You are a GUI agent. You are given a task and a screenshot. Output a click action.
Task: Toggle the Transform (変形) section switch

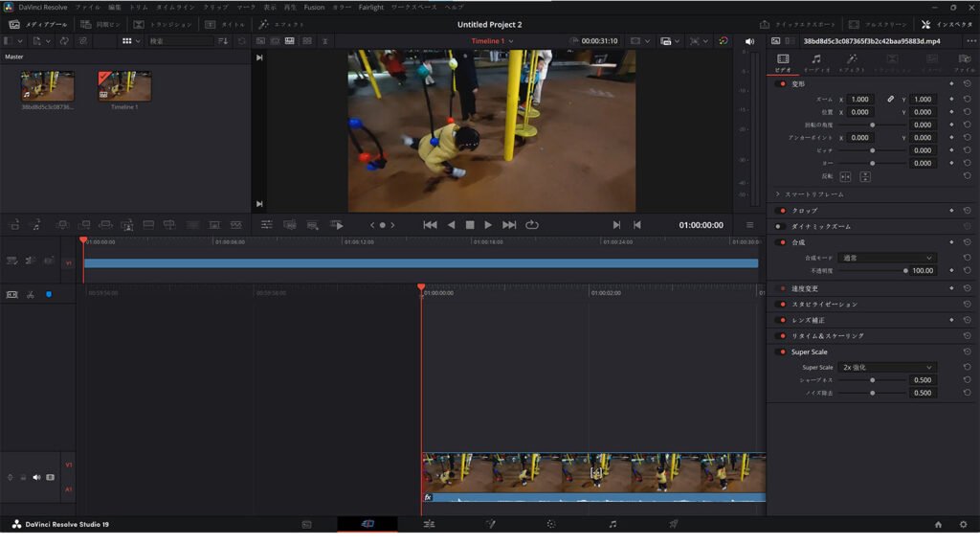point(782,84)
